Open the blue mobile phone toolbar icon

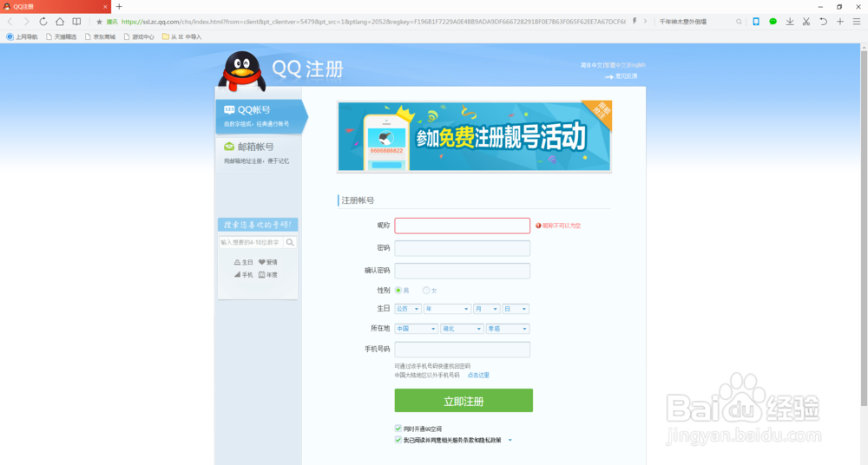point(756,22)
